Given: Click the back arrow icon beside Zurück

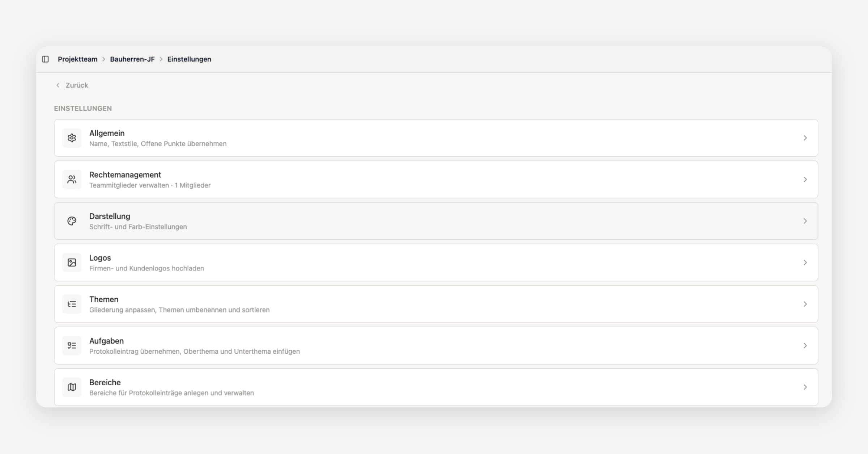Looking at the screenshot, I should coord(58,85).
